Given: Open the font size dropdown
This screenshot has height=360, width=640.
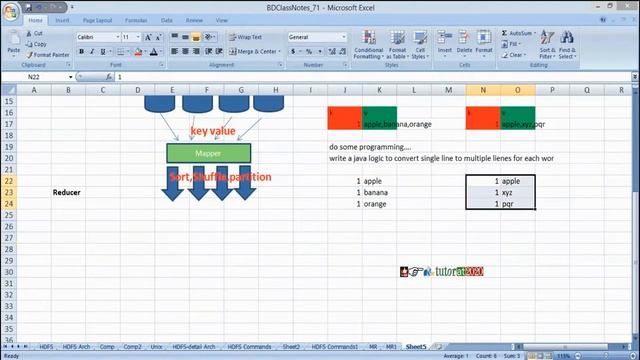Looking at the screenshot, I should pos(138,37).
